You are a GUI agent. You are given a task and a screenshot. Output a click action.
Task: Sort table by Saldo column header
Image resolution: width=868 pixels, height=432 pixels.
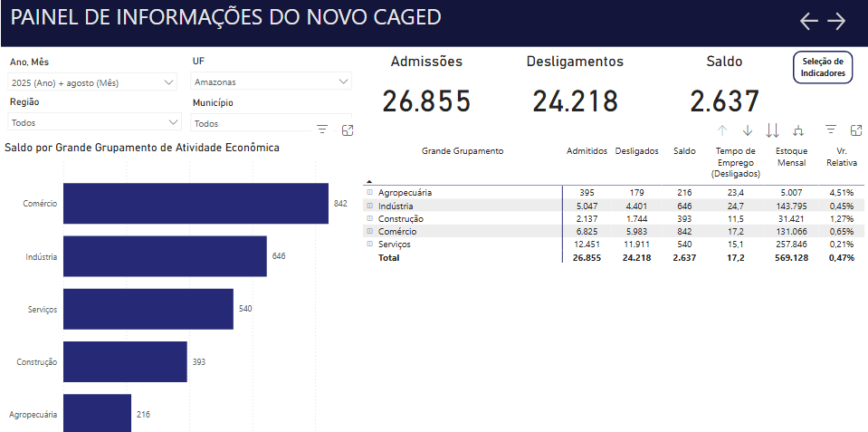click(684, 150)
